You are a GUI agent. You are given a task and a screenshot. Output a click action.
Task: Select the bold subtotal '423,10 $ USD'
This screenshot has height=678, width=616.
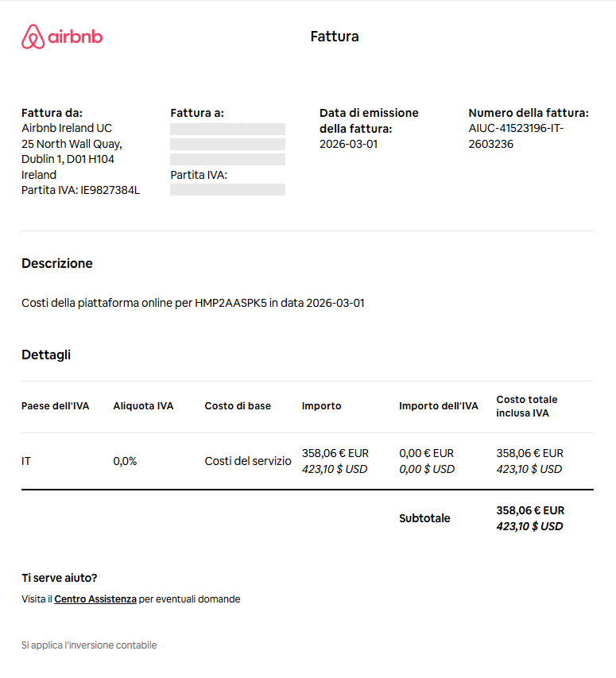529,526
